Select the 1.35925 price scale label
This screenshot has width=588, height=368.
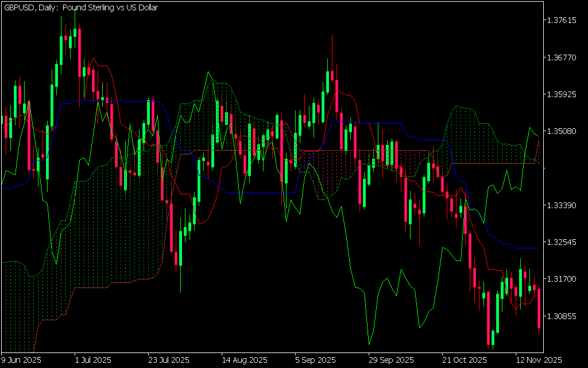(x=562, y=94)
